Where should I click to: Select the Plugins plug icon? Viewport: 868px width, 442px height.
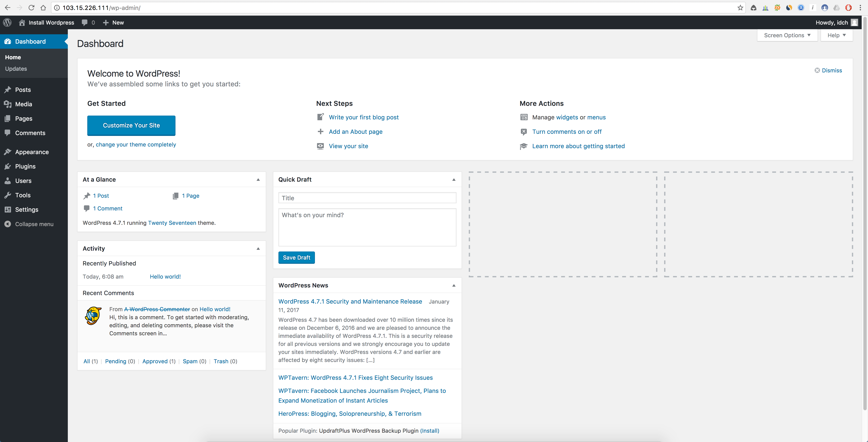click(8, 166)
